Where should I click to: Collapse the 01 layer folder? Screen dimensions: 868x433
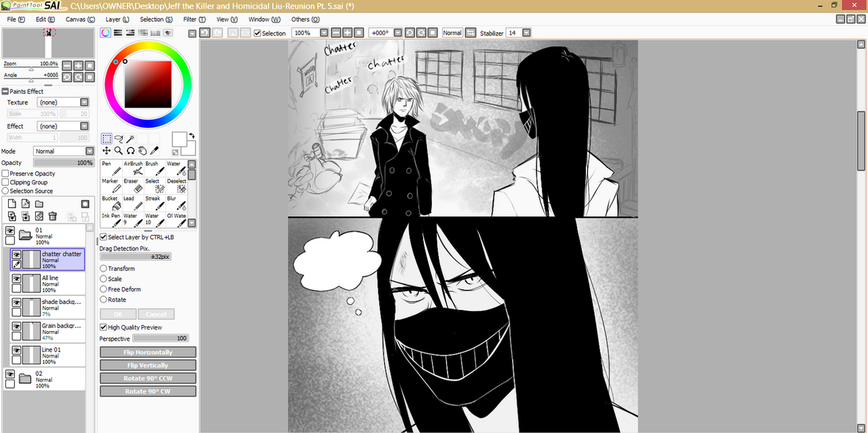coord(26,236)
